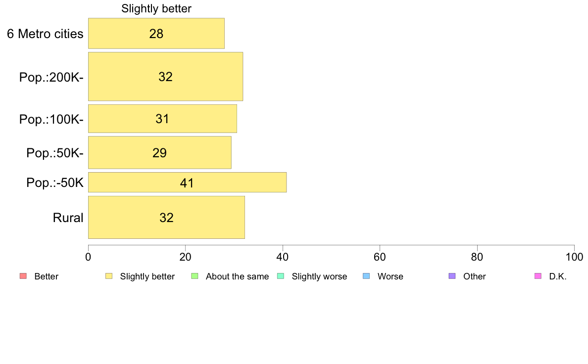Screen dimensions: 588x364
Task: Click the 6 Metro cities axis label
Action: [45, 34]
